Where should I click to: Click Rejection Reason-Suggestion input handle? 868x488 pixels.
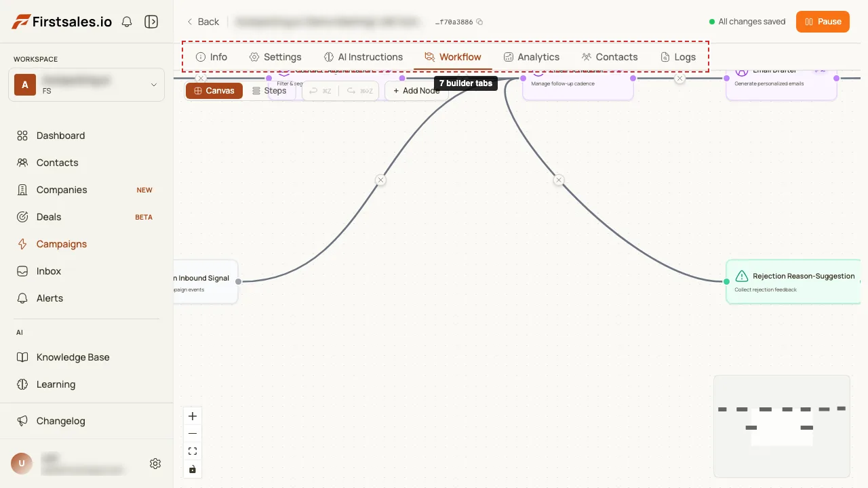tap(726, 281)
